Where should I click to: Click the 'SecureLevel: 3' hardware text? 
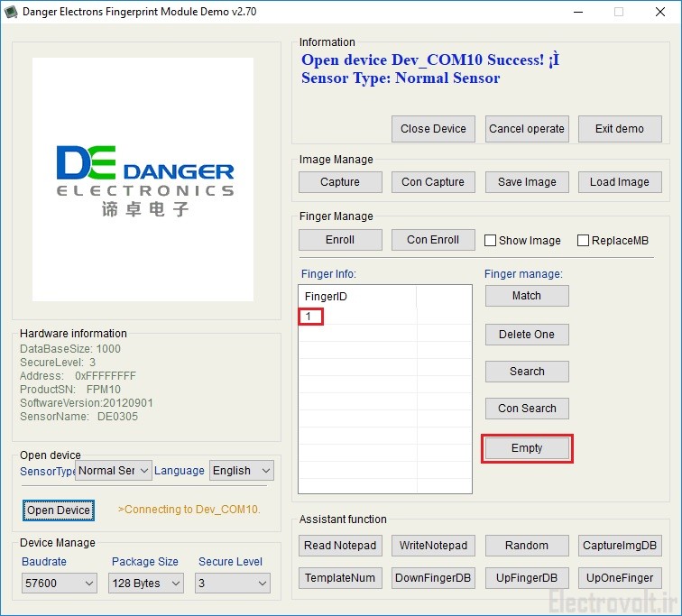click(x=58, y=363)
